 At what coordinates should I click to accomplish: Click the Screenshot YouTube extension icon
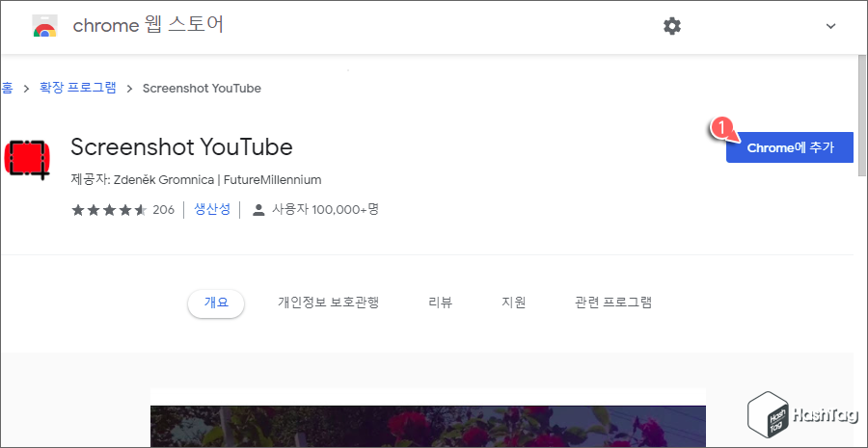tap(27, 159)
